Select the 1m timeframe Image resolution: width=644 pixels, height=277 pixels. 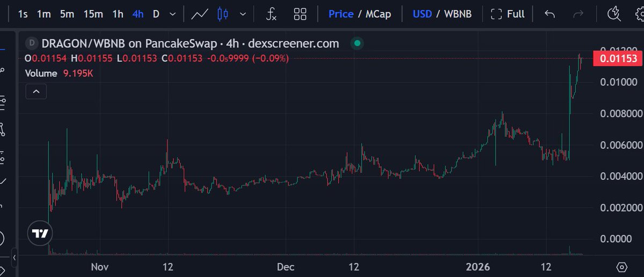click(44, 14)
